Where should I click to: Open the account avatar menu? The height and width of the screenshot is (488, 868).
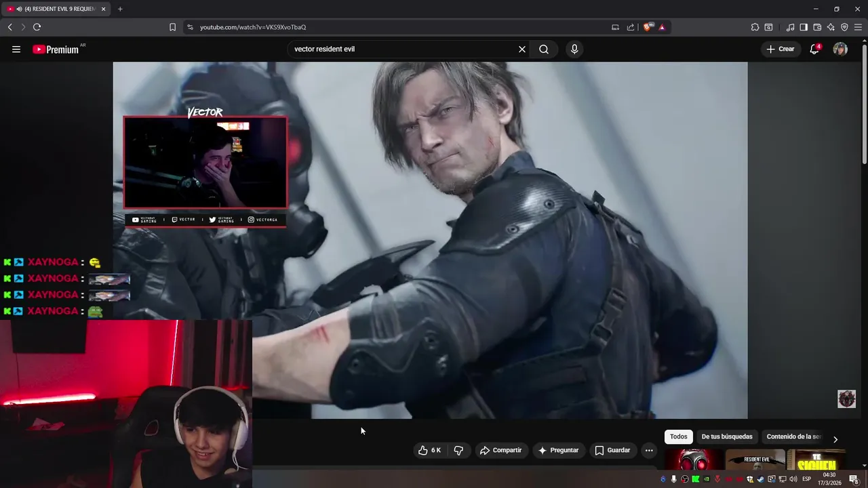click(x=840, y=49)
